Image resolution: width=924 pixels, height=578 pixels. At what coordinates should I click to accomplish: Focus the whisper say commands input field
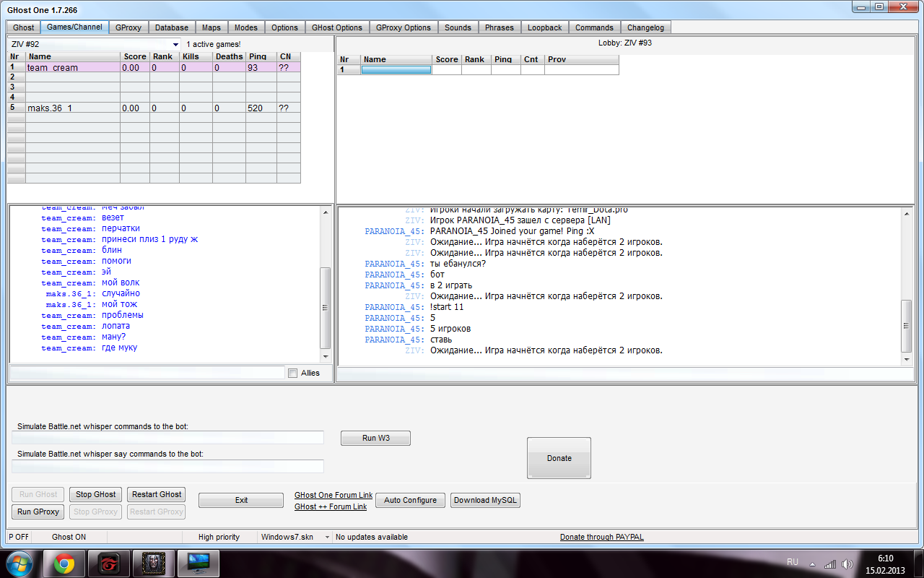click(x=168, y=466)
